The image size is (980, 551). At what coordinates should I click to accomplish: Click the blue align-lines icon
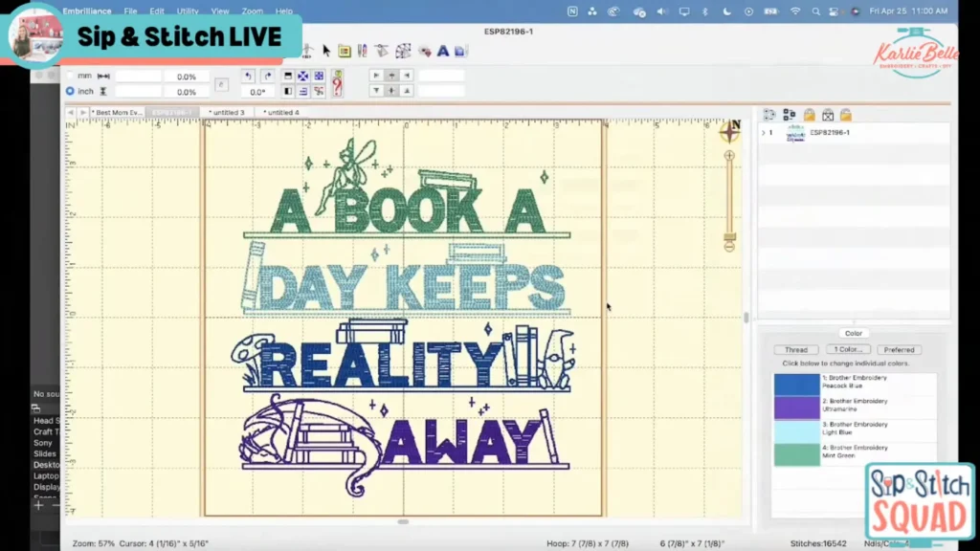(303, 92)
